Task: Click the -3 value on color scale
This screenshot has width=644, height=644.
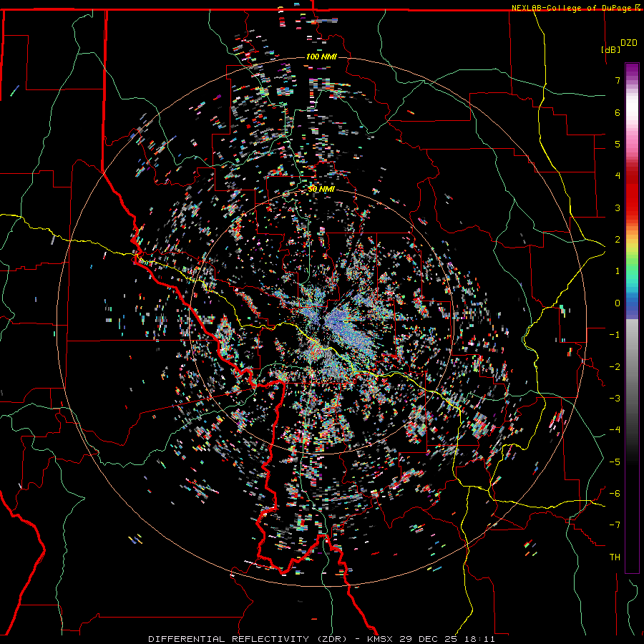Action: 615,399
